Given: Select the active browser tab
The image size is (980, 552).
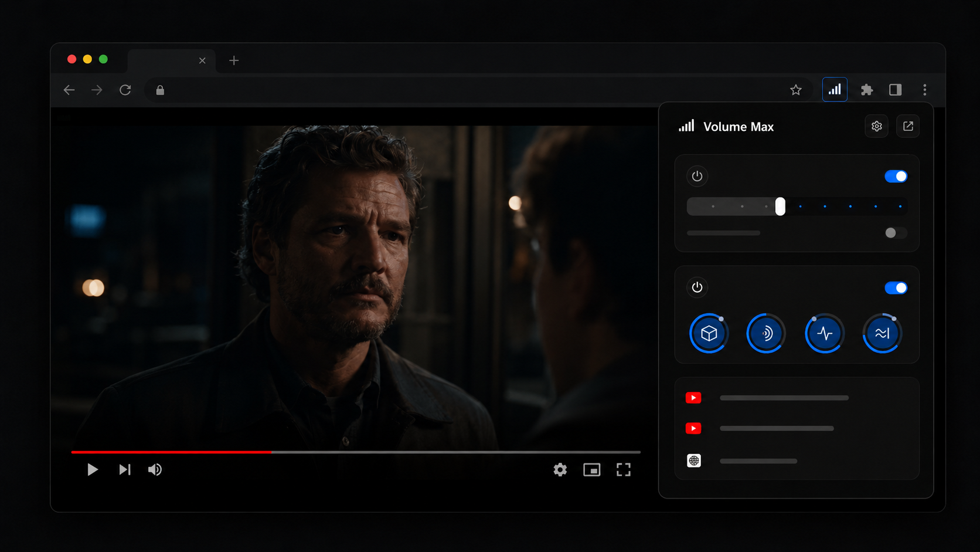Looking at the screenshot, I should pos(171,60).
